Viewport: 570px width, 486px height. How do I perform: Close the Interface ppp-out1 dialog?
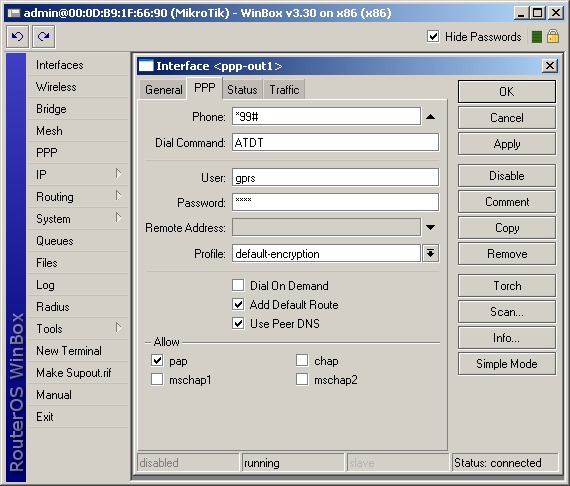pos(550,66)
